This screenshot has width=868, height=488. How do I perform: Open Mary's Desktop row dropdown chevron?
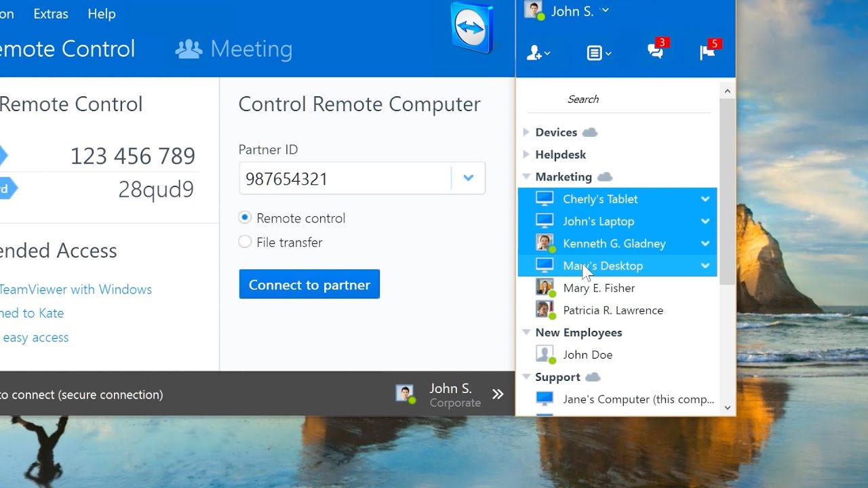click(x=705, y=266)
